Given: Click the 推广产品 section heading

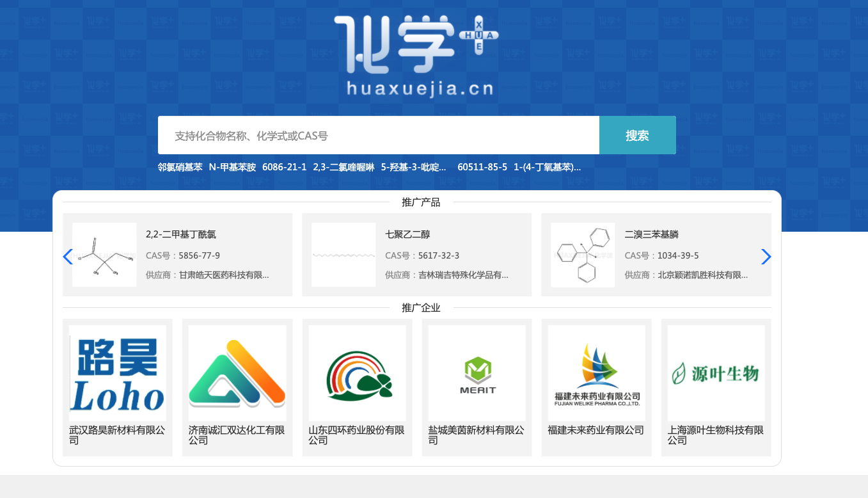Looking at the screenshot, I should point(421,202).
